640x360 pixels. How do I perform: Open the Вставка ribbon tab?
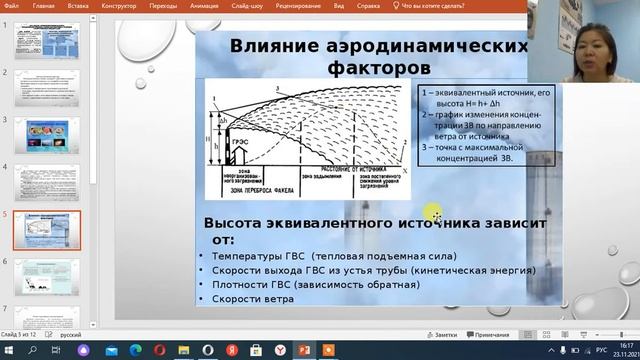click(x=78, y=6)
